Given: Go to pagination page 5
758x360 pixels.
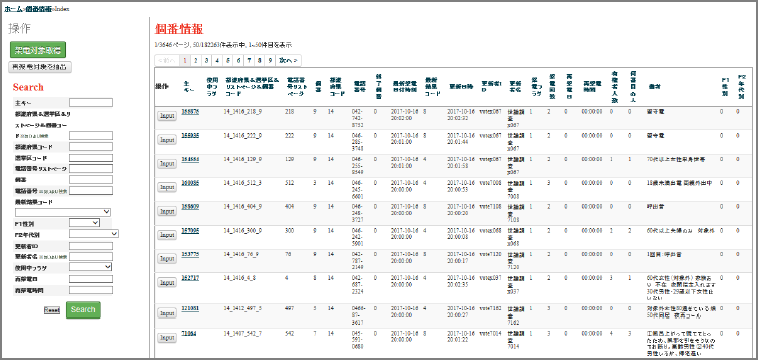Looking at the screenshot, I should [227, 61].
